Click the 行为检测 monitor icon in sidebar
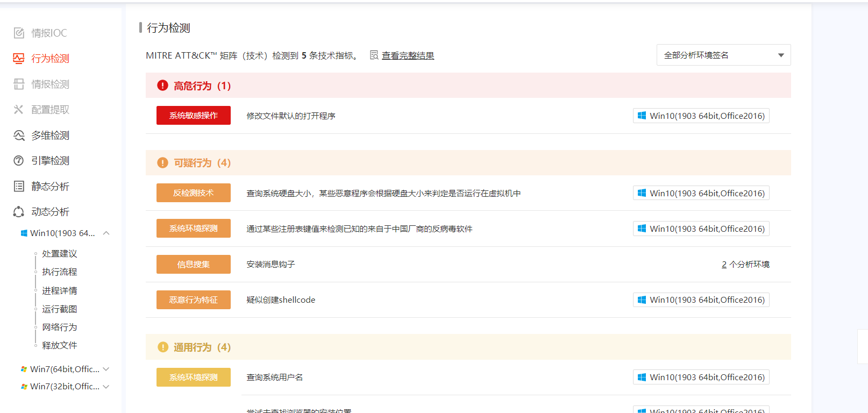 [x=19, y=59]
